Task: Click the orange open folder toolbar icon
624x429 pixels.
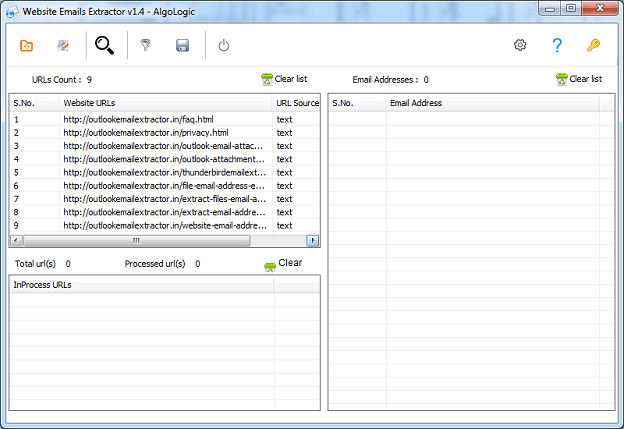Action: click(x=26, y=45)
